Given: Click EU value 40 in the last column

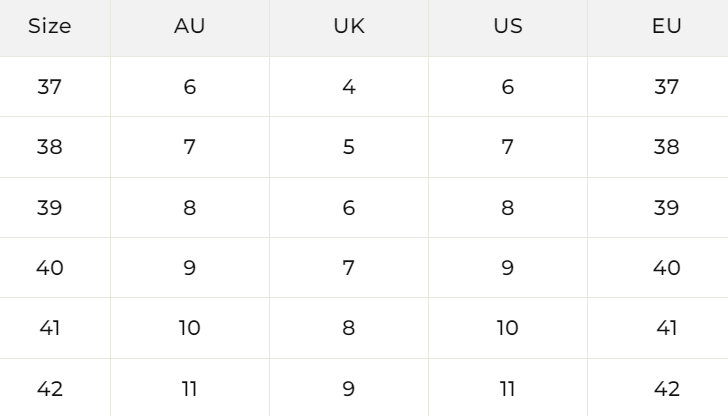Looking at the screenshot, I should pos(667,268).
